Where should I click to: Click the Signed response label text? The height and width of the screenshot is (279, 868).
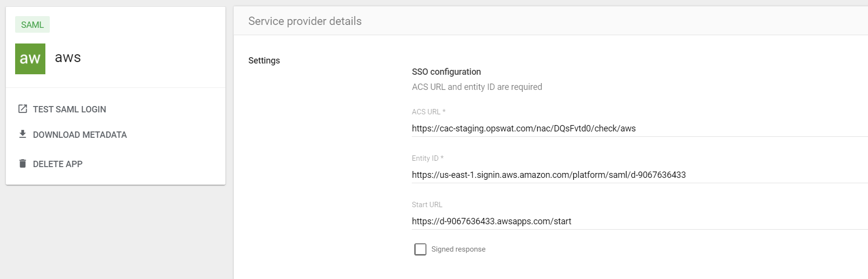click(458, 249)
